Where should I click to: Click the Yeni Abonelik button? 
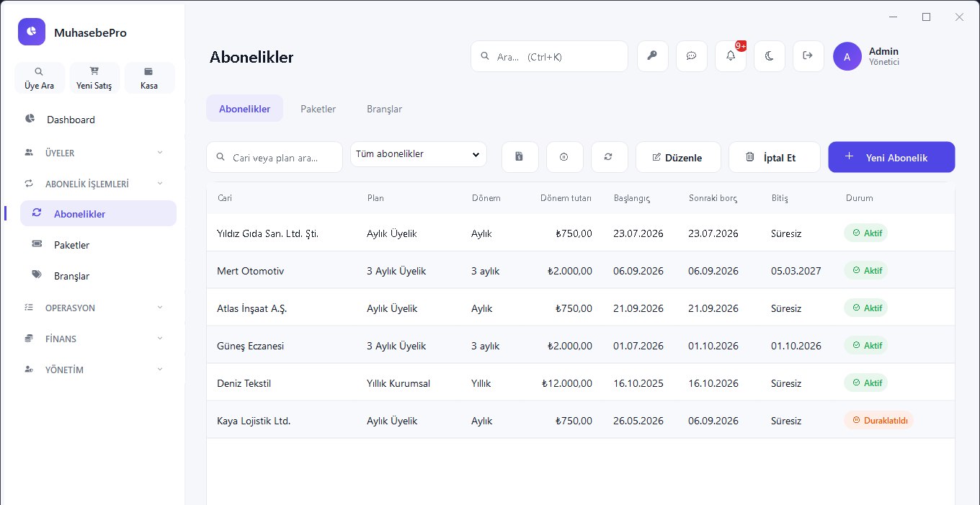point(891,157)
